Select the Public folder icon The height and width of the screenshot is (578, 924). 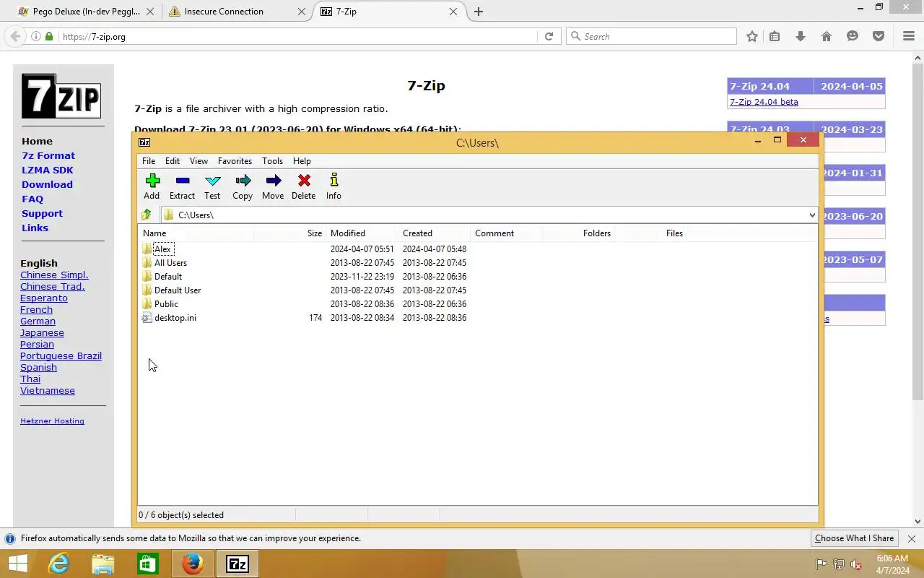pyautogui.click(x=147, y=303)
